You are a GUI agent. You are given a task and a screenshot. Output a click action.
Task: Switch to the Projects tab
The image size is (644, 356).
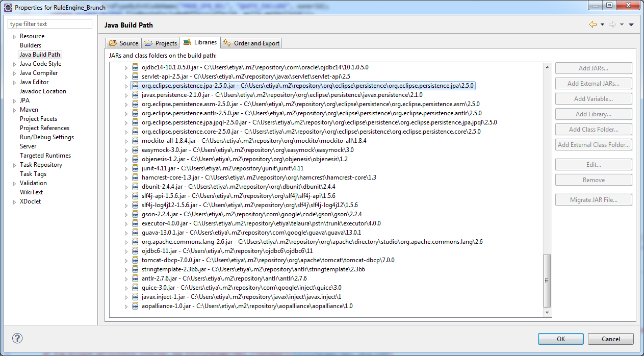(161, 43)
